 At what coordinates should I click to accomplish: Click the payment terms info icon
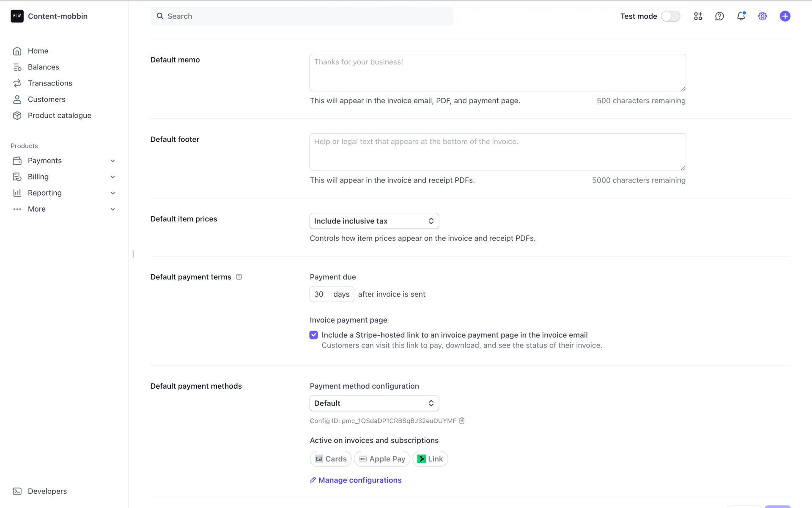pyautogui.click(x=239, y=277)
